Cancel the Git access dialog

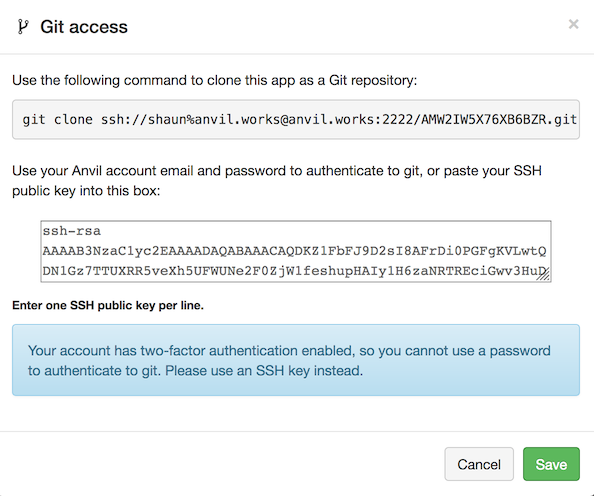479,464
